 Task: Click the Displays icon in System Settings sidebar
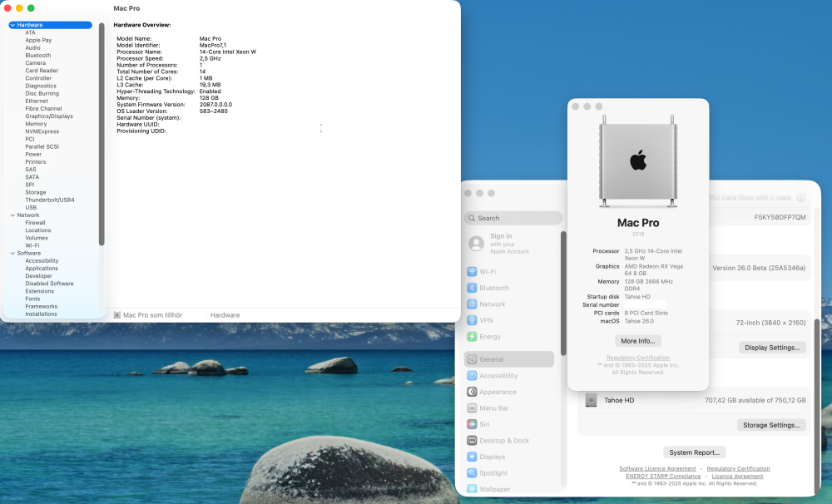coord(472,457)
